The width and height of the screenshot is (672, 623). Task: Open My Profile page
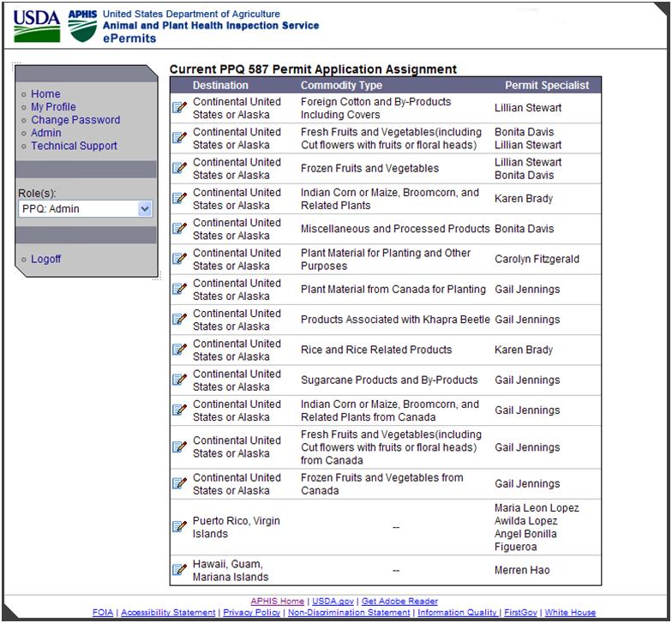pos(53,107)
